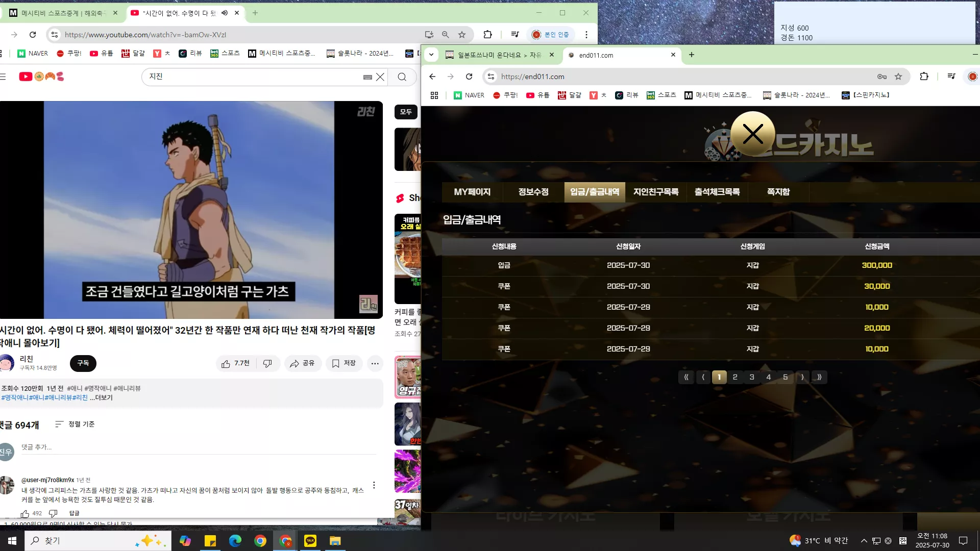
Task: Clear the YouTube search box text
Action: click(380, 77)
